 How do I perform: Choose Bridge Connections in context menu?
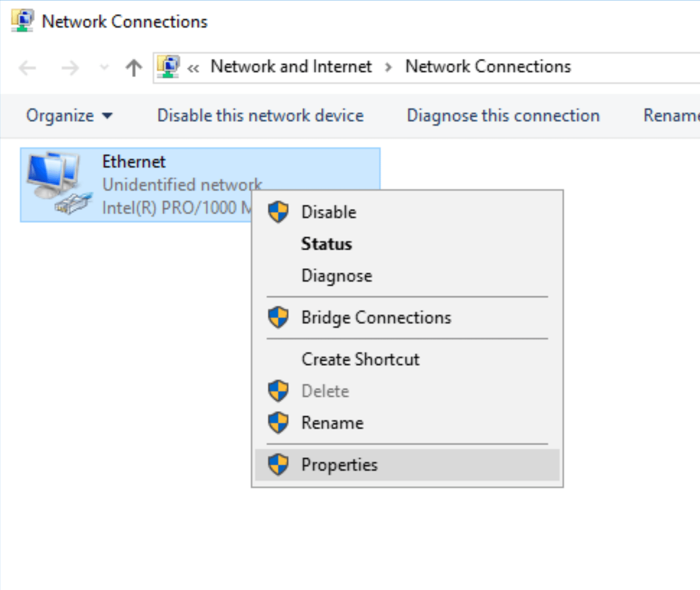point(376,318)
